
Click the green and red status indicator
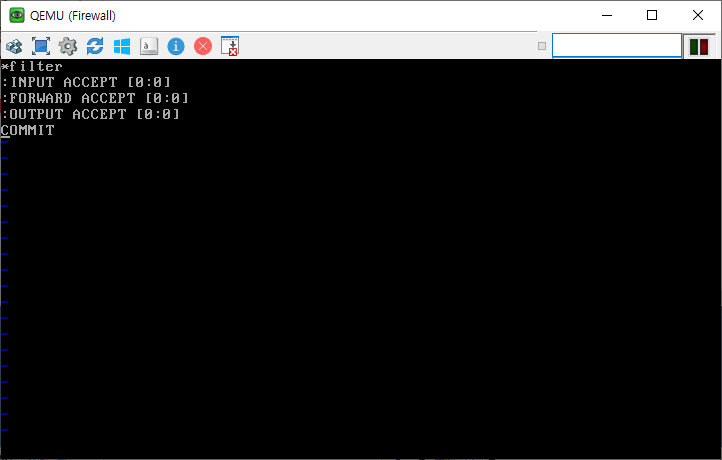[x=699, y=47]
